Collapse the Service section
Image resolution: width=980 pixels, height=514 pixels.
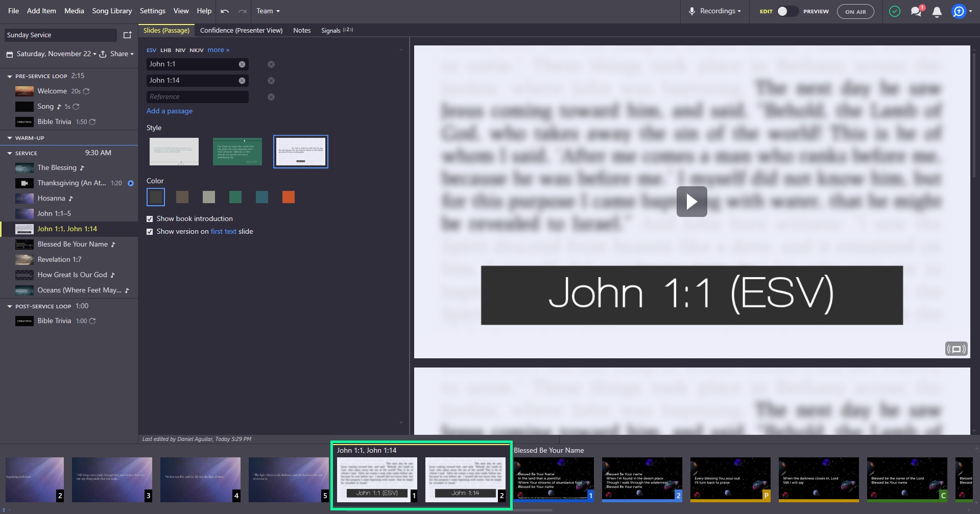(9, 154)
